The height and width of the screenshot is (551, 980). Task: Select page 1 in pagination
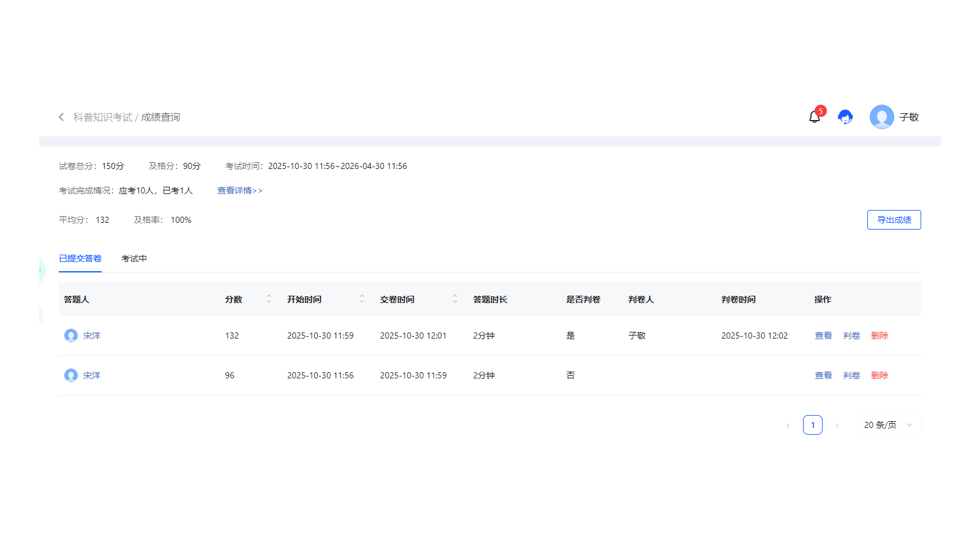(813, 424)
